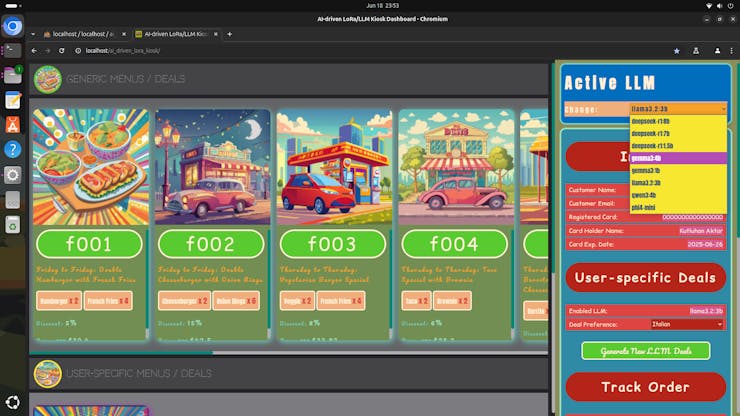Click the Generate New LLM Deals button
Viewport: 740px width, 416px height.
(x=645, y=351)
